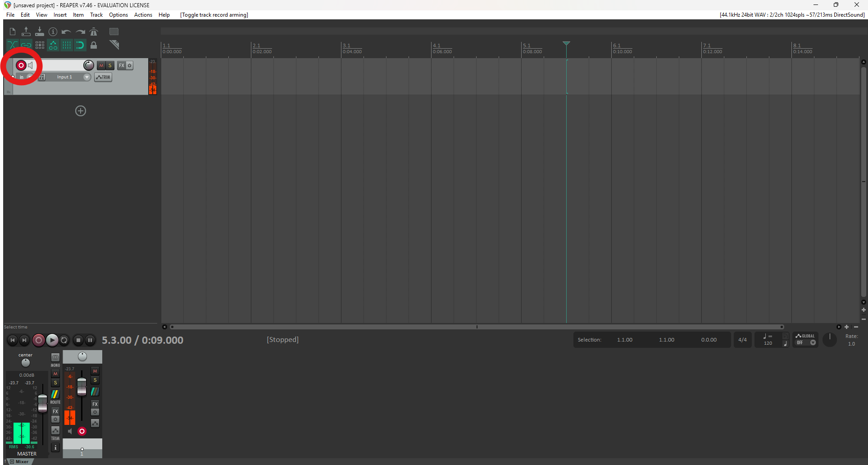Image resolution: width=868 pixels, height=465 pixels.
Task: Click the TRIM automation button on track
Action: coord(103,77)
